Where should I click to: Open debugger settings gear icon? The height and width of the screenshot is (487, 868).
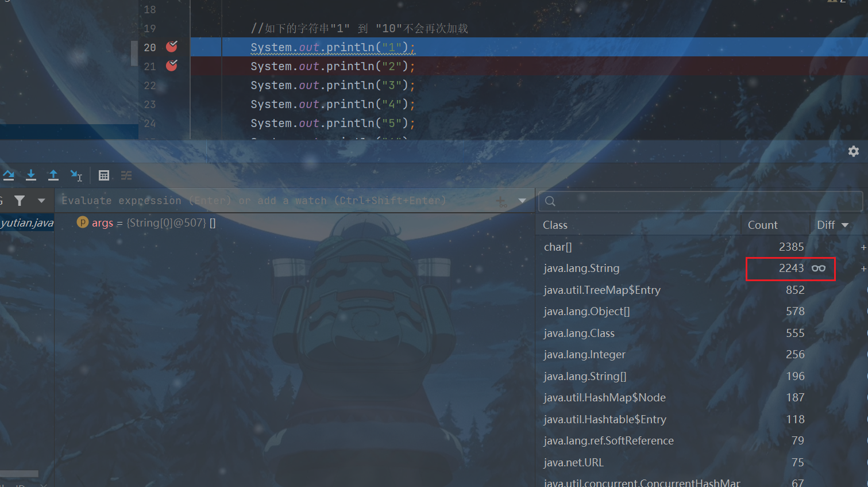click(x=854, y=151)
